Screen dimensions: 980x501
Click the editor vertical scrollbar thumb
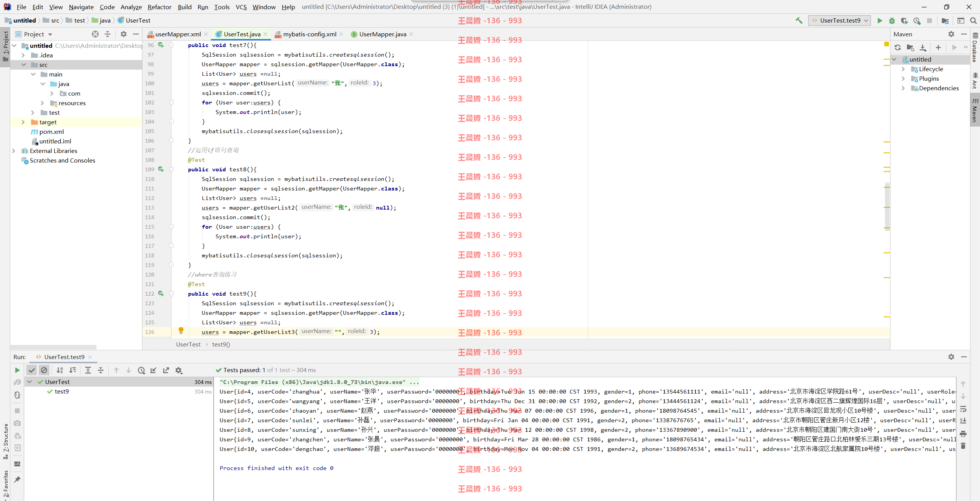(887, 207)
